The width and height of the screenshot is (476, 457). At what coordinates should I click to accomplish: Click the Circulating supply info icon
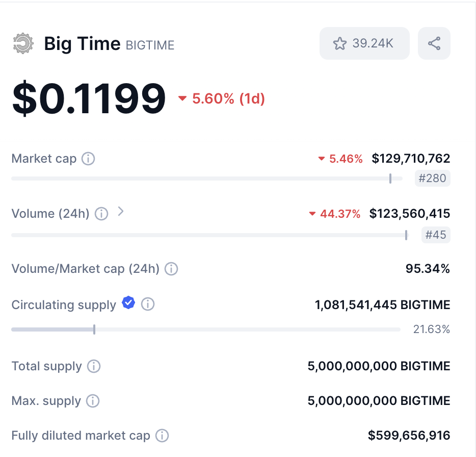148,304
